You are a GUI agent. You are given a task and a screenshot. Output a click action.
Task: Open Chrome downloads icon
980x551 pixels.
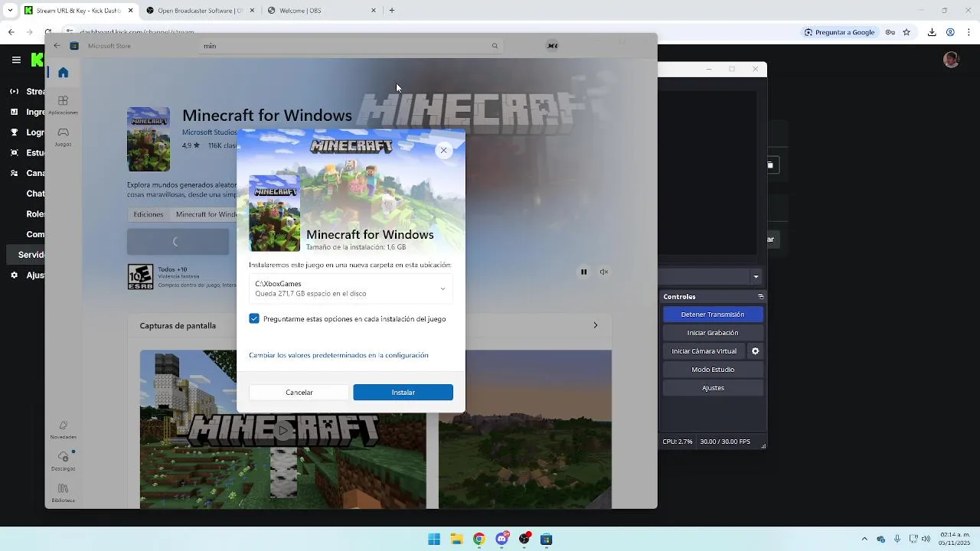(932, 32)
